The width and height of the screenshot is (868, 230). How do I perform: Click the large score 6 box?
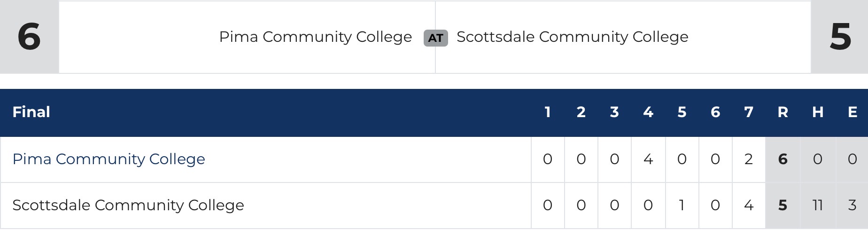[29, 37]
